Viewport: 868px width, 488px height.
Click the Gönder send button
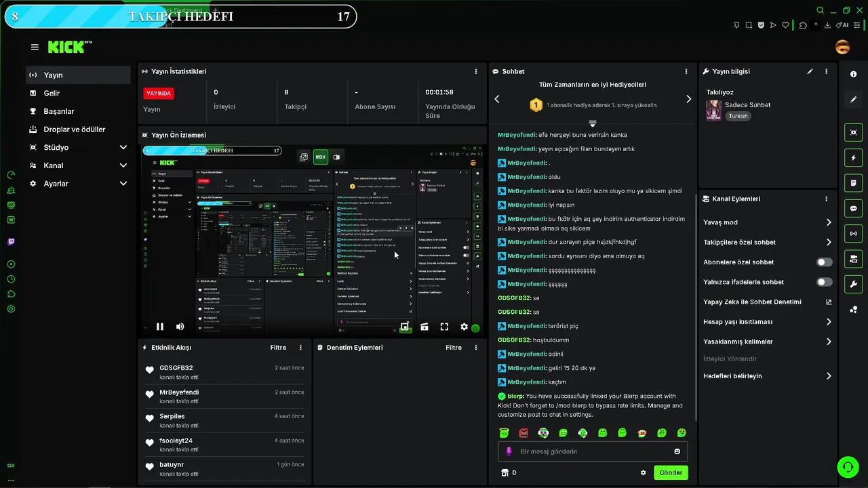click(x=671, y=472)
